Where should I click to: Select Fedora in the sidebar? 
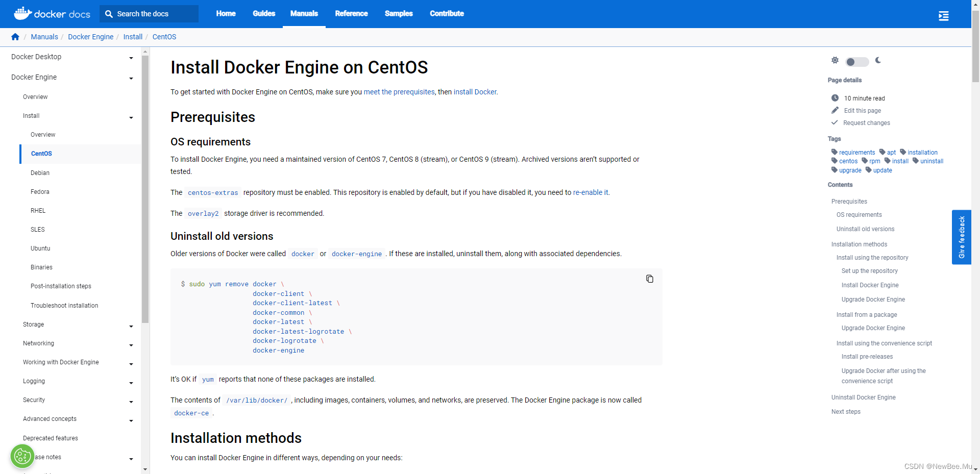coord(40,192)
